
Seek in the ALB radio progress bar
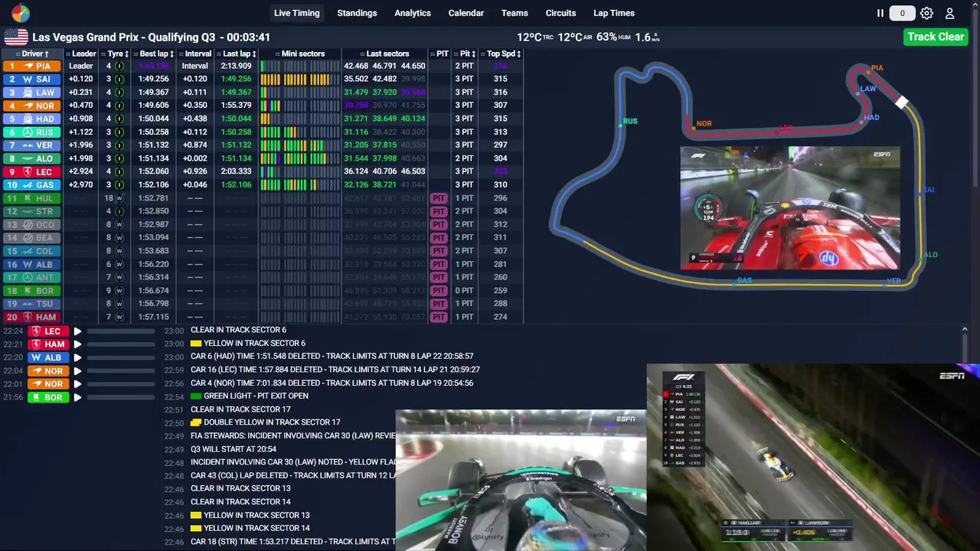[x=121, y=357]
